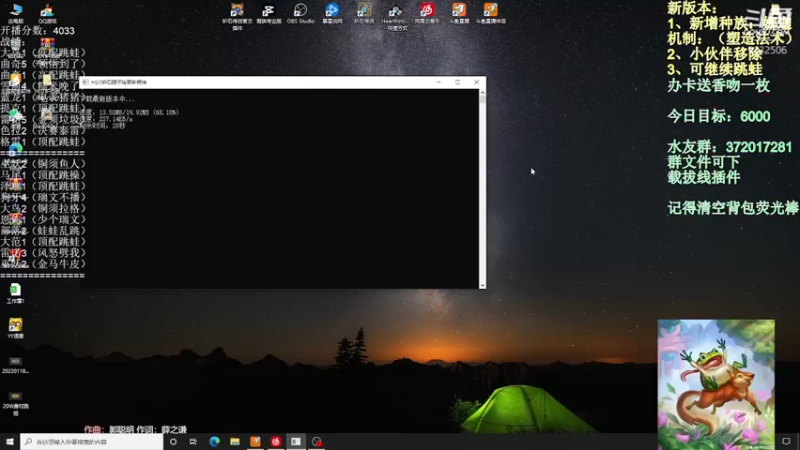Click the '格雷1（顶配跳蛙）' record line
This screenshot has height=450, width=800.
43,142
